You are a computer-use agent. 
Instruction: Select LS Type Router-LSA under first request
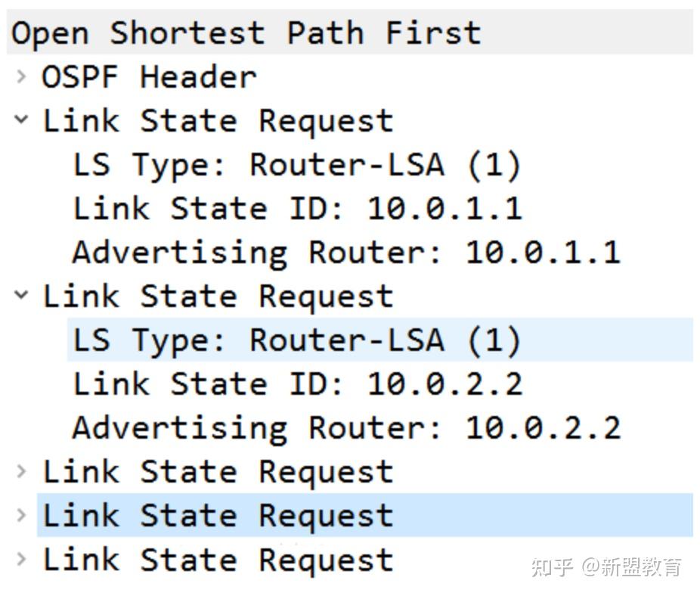point(295,164)
